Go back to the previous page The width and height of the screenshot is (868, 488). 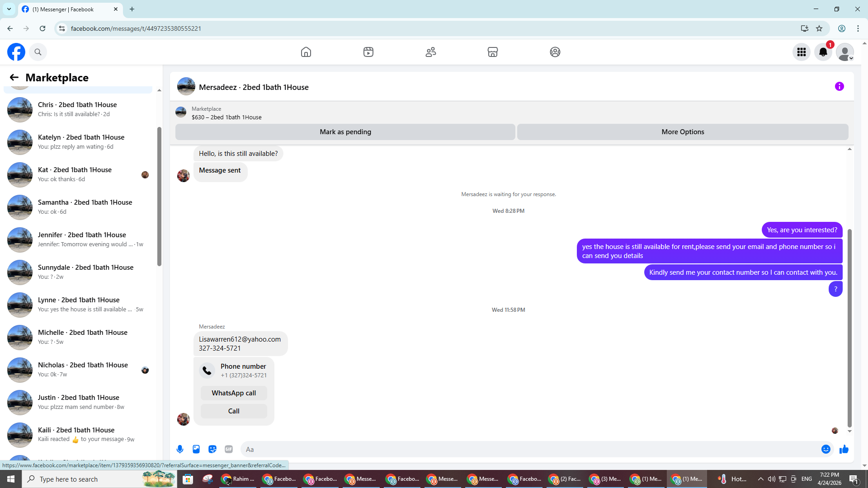pyautogui.click(x=10, y=28)
